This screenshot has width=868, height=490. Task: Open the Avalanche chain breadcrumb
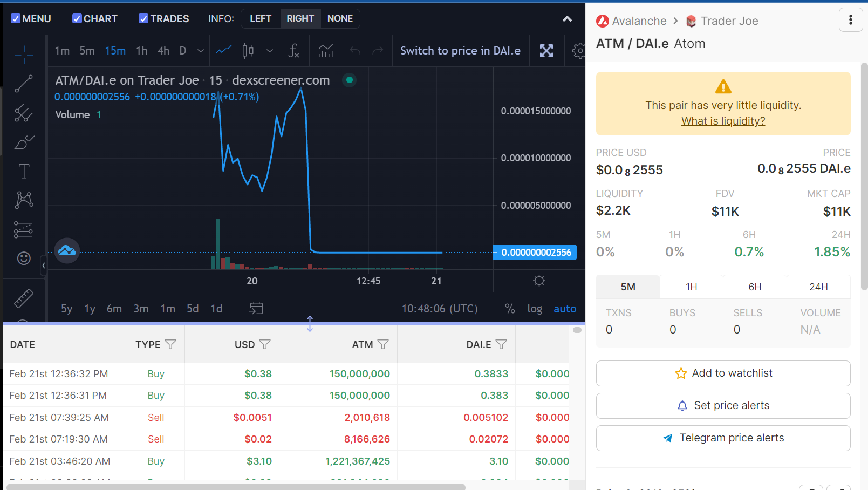click(632, 21)
